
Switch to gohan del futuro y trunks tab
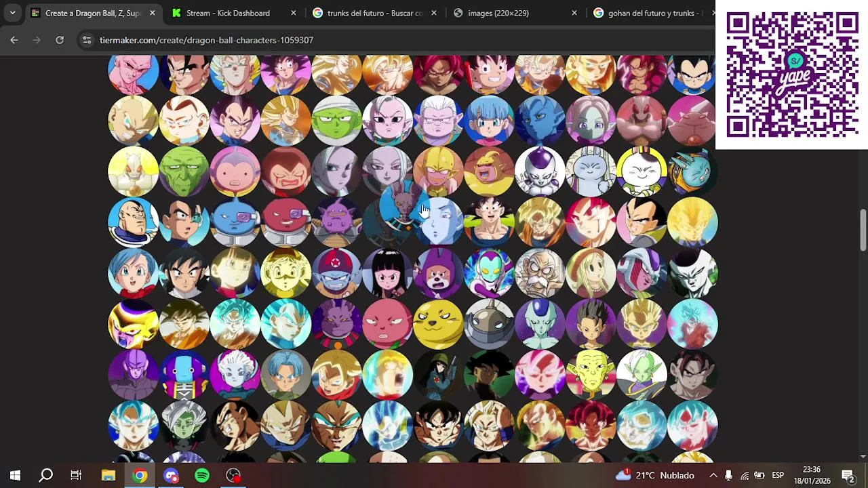pyautogui.click(x=651, y=13)
